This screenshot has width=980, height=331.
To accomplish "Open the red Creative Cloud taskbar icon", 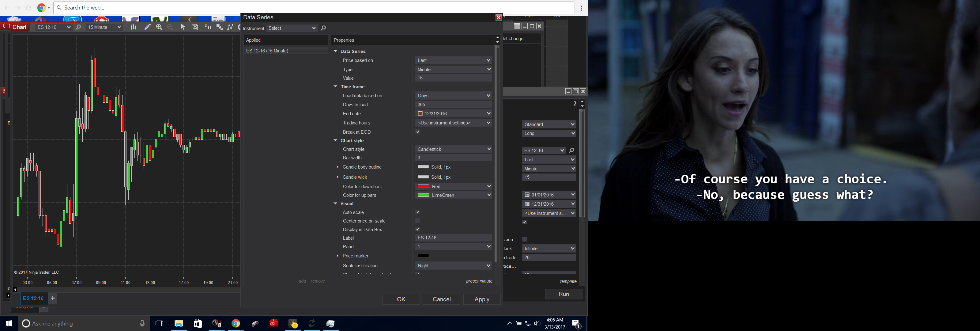I will coord(274,323).
